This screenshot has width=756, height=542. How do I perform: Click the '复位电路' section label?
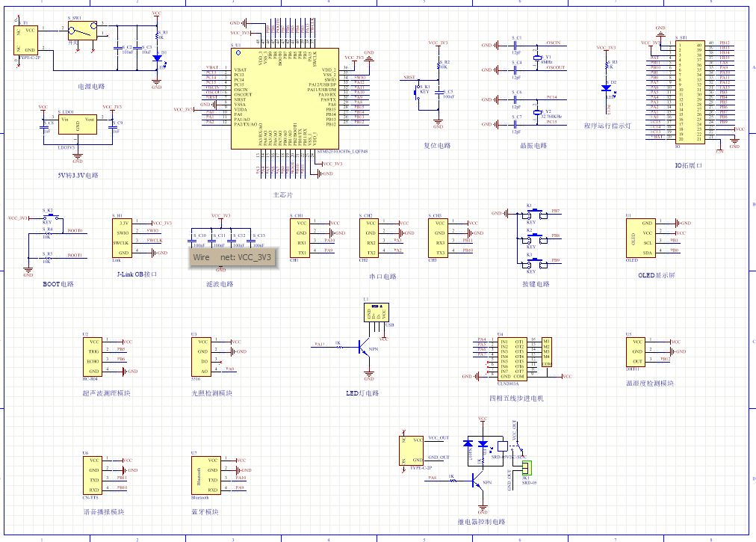[x=437, y=145]
